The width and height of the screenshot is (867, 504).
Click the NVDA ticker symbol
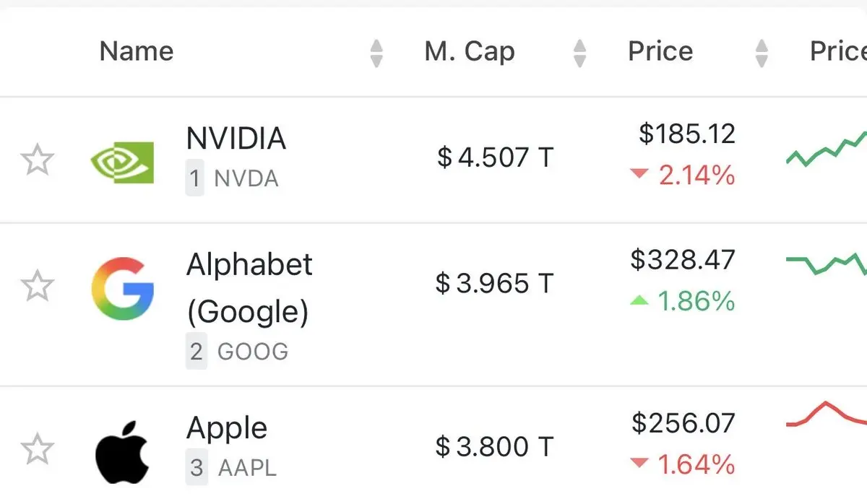[246, 178]
